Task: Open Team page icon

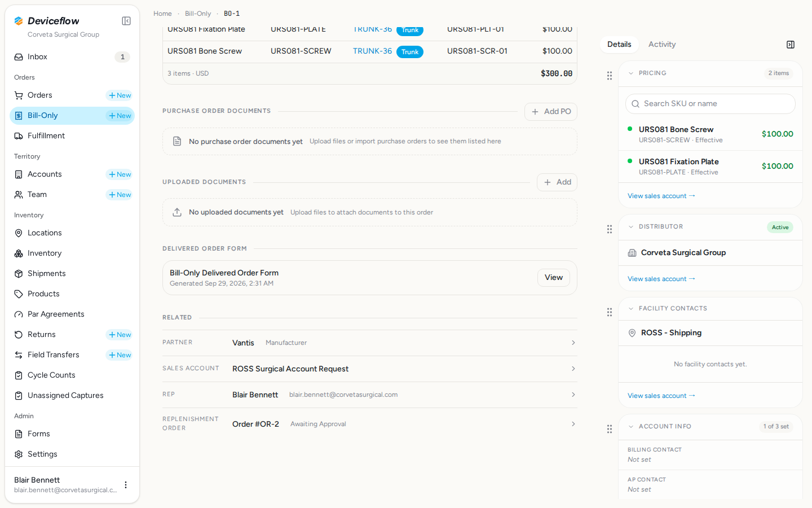Action: 19,195
